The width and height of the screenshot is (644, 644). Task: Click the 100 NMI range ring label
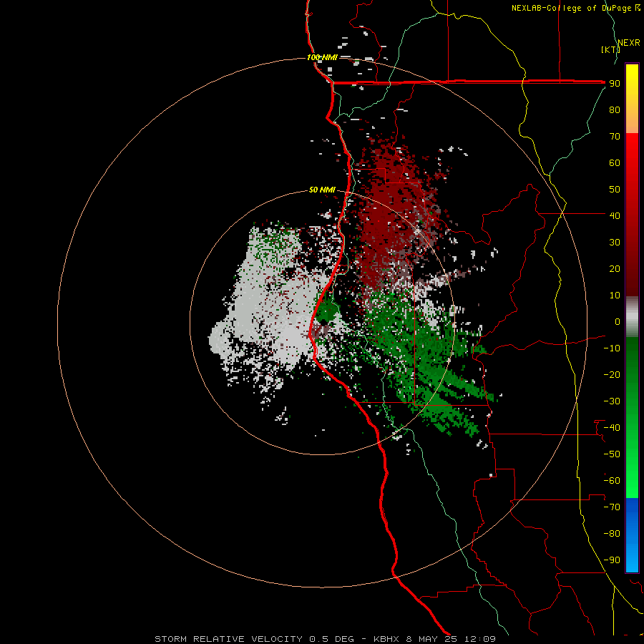pyautogui.click(x=322, y=57)
